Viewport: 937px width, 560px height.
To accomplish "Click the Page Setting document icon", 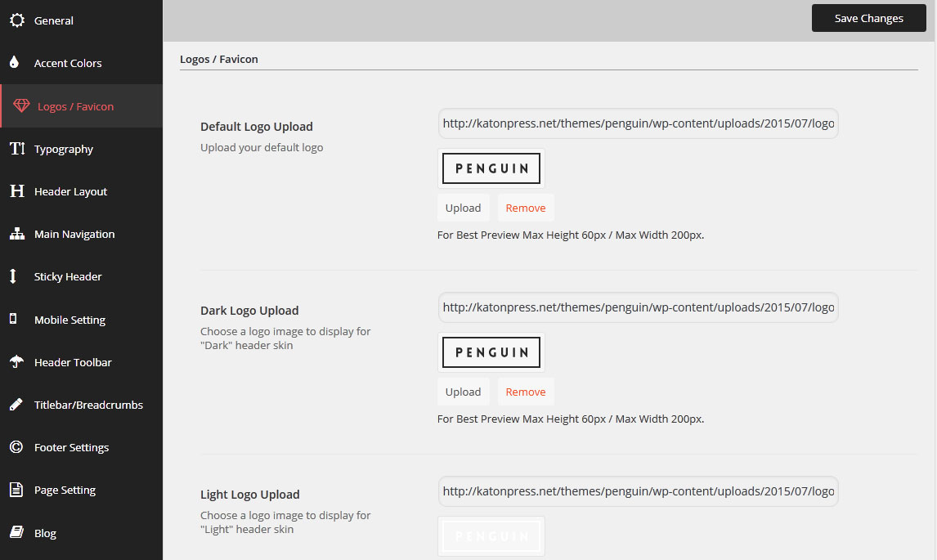I will 16,490.
